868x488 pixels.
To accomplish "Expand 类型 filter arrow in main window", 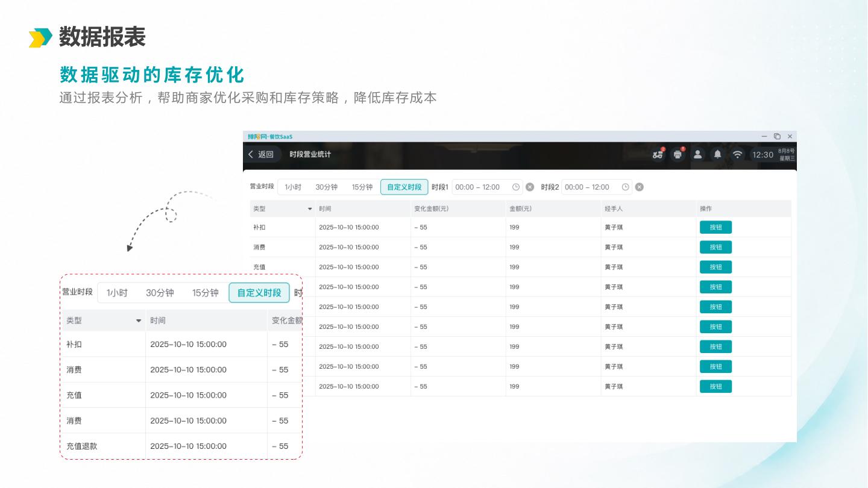I will [x=310, y=208].
